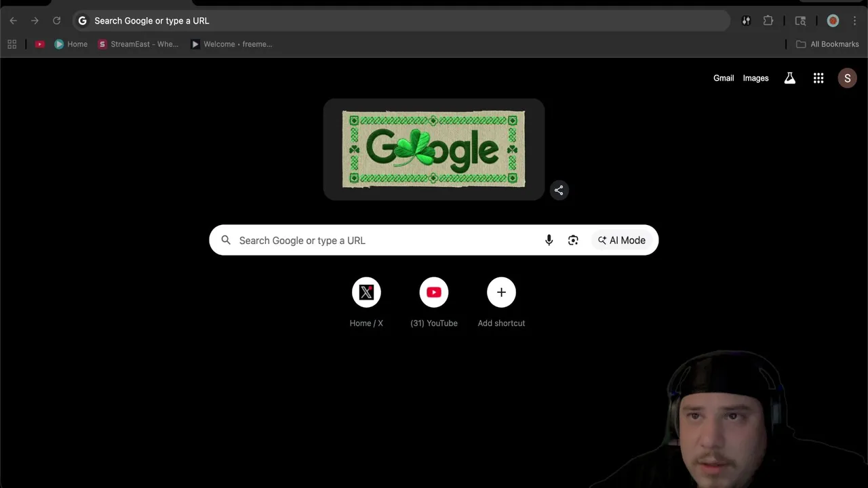Open the Extensions puzzle-piece menu
Screen dimensions: 868x488
tap(768, 21)
